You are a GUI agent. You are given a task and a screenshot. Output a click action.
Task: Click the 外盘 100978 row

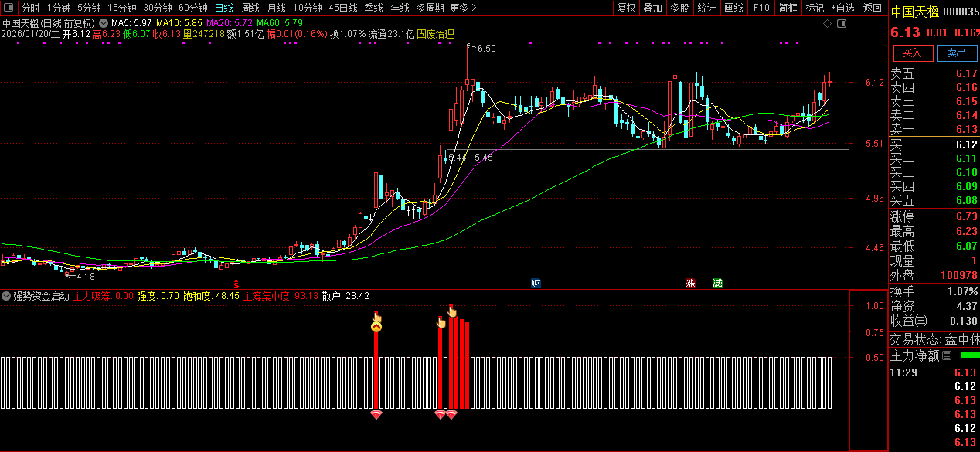point(934,275)
